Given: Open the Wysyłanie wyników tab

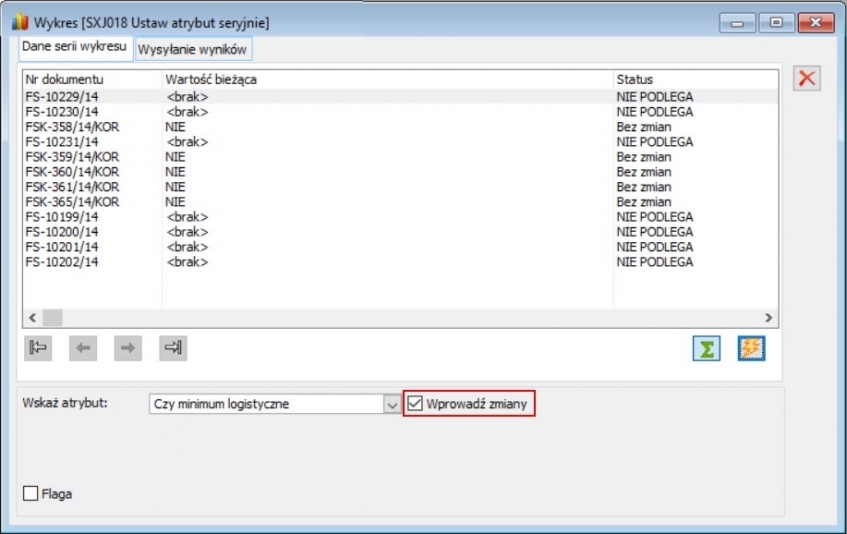Looking at the screenshot, I should [192, 50].
